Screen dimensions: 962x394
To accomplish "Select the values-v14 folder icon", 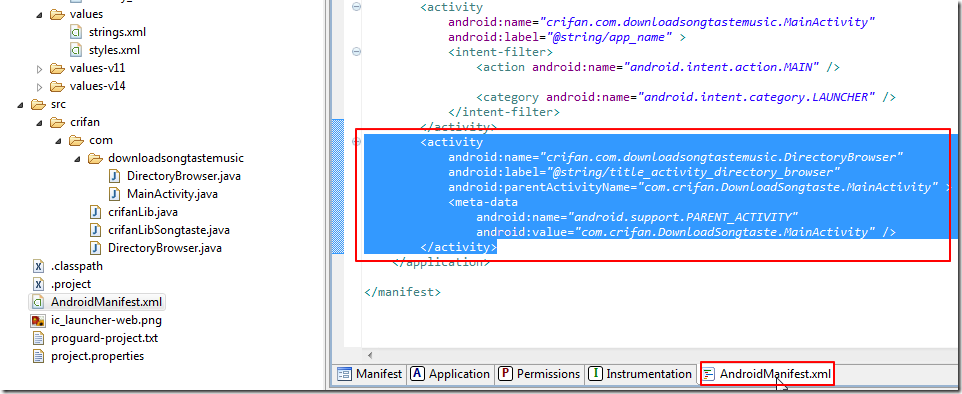I will click(57, 86).
